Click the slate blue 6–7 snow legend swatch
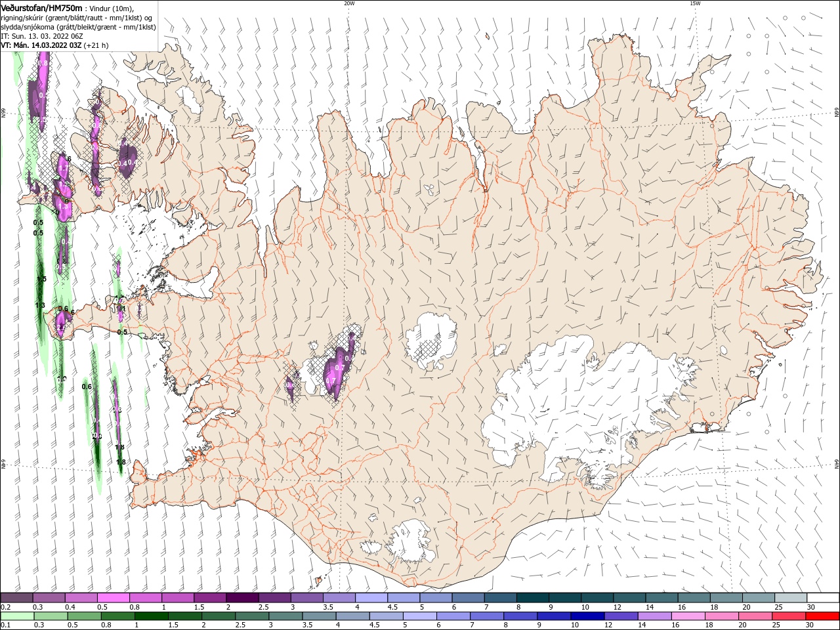This screenshot has width=840, height=630. coord(468,598)
